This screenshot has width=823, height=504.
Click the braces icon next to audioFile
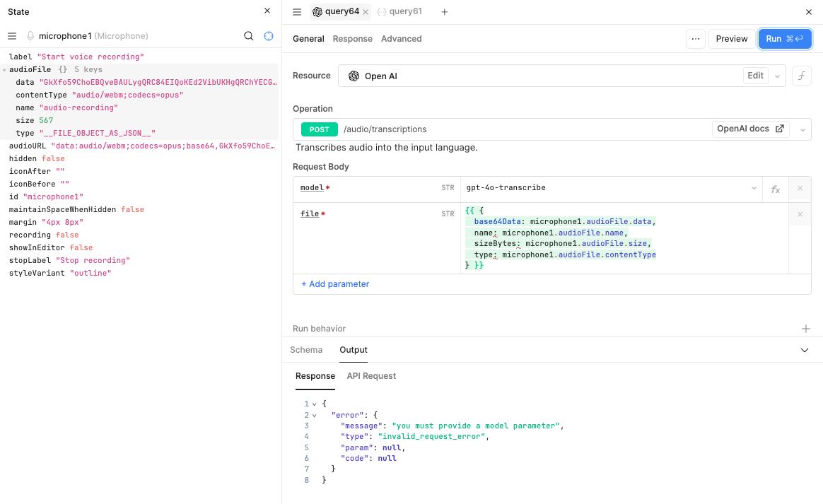click(x=63, y=69)
